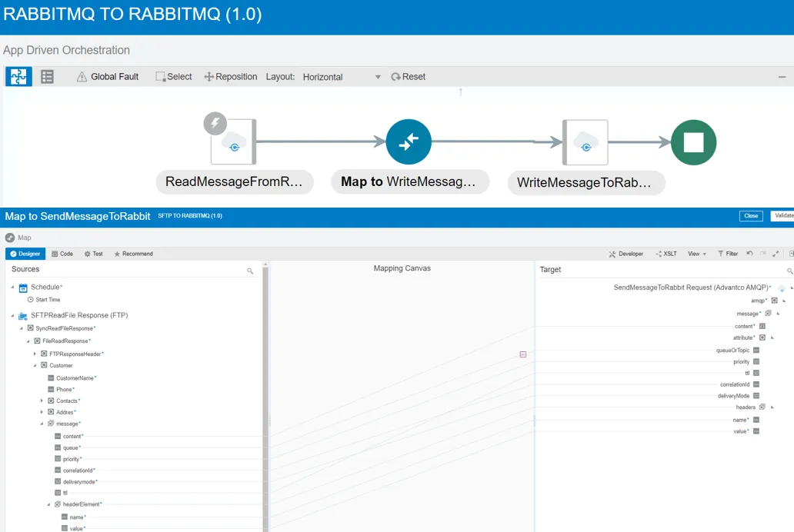The image size is (794, 532).
Task: Open Global Fault handler
Action: click(108, 76)
